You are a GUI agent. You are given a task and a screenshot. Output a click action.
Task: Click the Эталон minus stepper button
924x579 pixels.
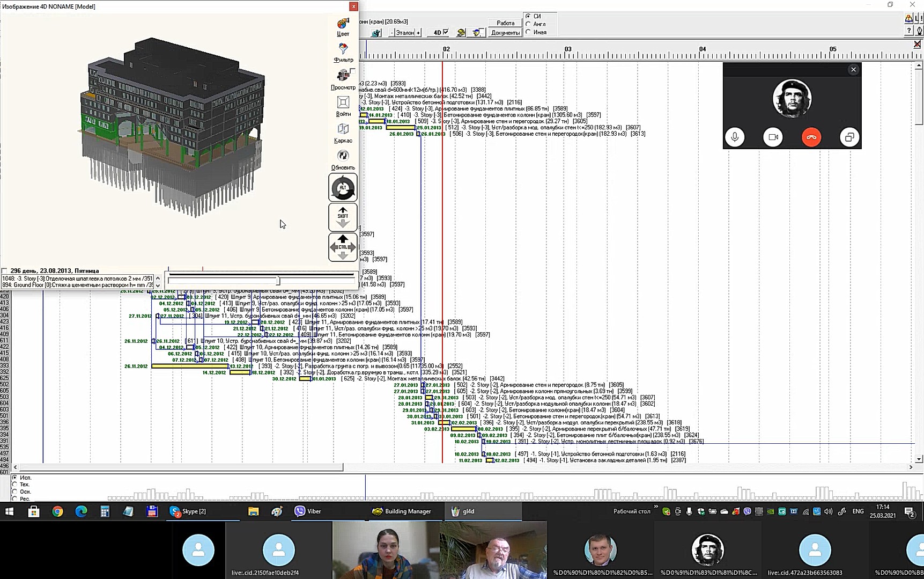click(391, 33)
